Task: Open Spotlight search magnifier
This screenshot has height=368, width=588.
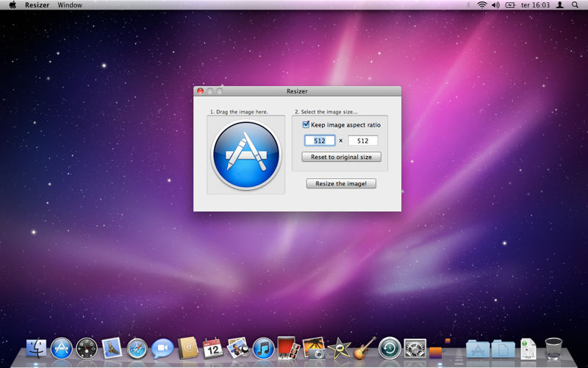Action: coord(575,5)
